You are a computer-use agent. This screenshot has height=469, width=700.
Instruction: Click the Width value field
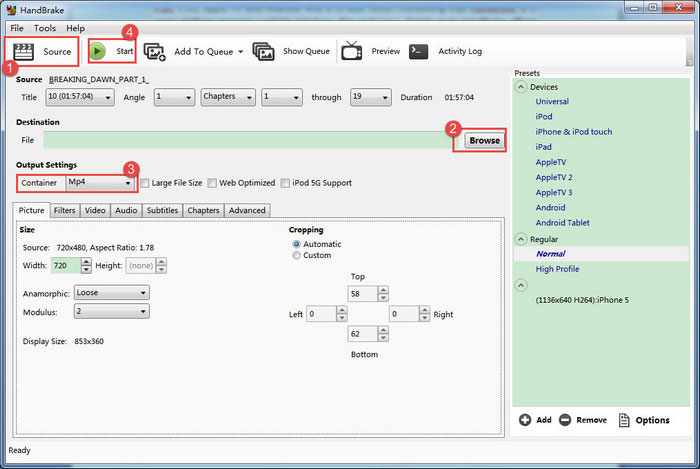click(66, 266)
